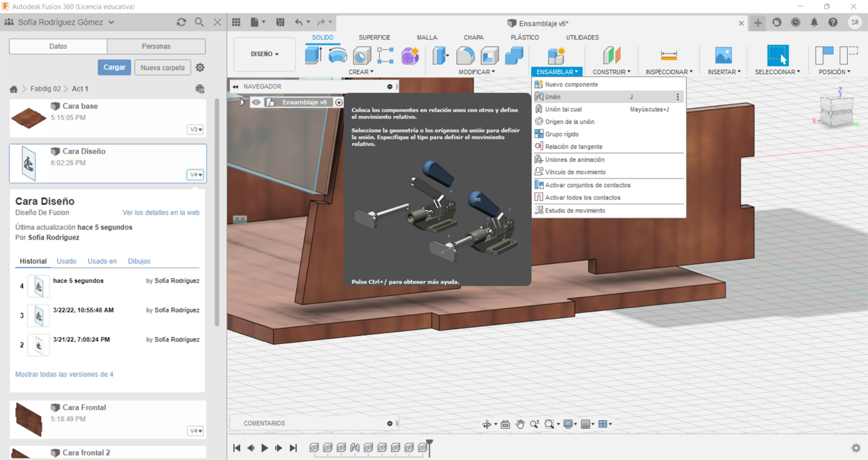Click the Measure icon above INSPECCIONAR
The height and width of the screenshot is (460, 868).
[669, 55]
